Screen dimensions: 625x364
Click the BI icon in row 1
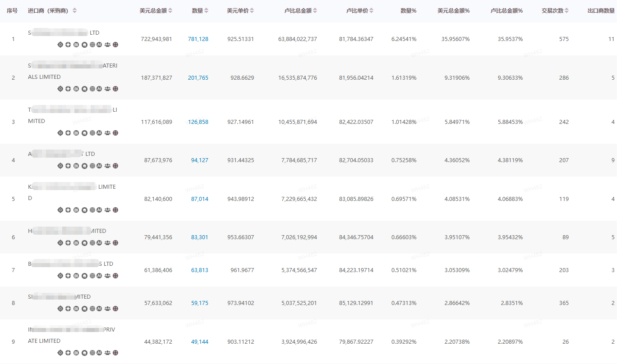[x=76, y=45]
